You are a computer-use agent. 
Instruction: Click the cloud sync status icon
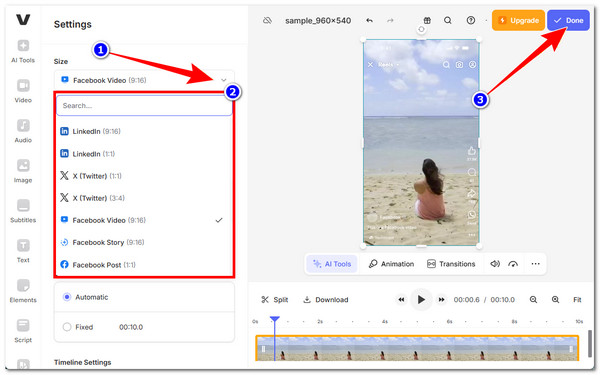tap(267, 20)
